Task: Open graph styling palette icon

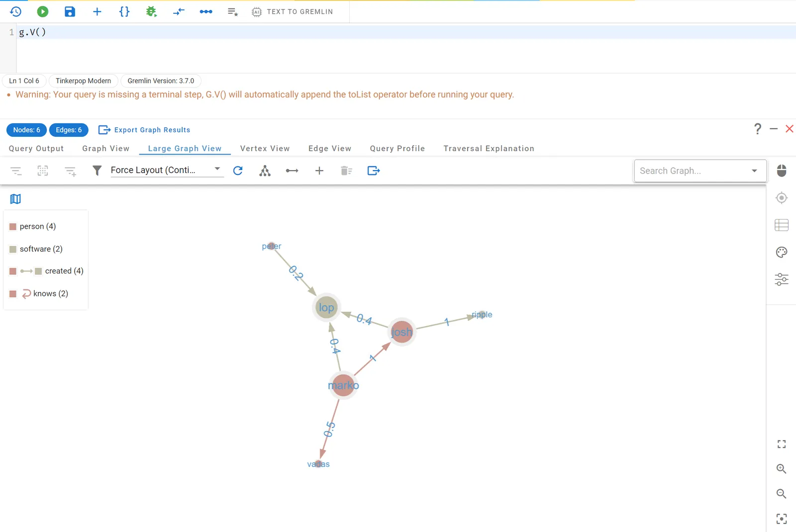Action: point(782,252)
